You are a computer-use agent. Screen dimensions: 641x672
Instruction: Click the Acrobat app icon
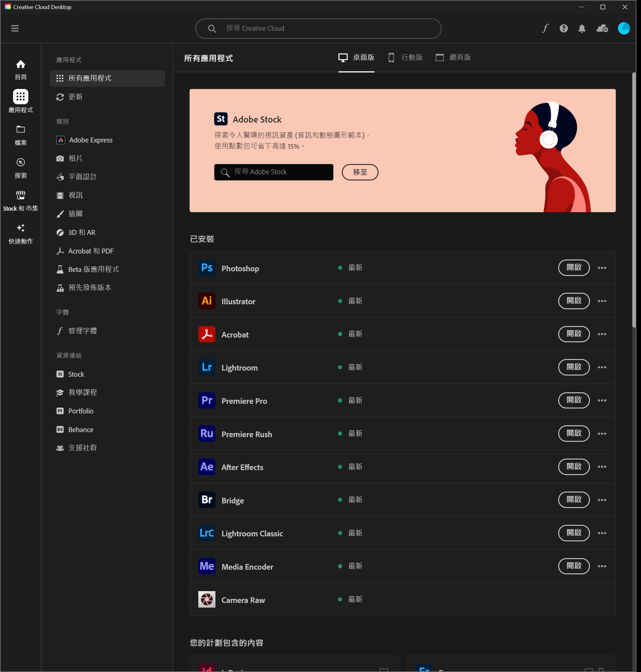click(x=207, y=334)
